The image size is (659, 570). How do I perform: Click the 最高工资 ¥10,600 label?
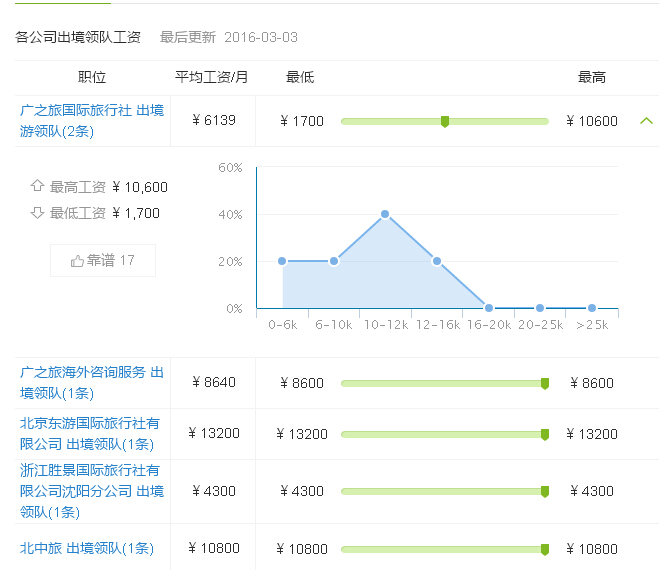[108, 187]
